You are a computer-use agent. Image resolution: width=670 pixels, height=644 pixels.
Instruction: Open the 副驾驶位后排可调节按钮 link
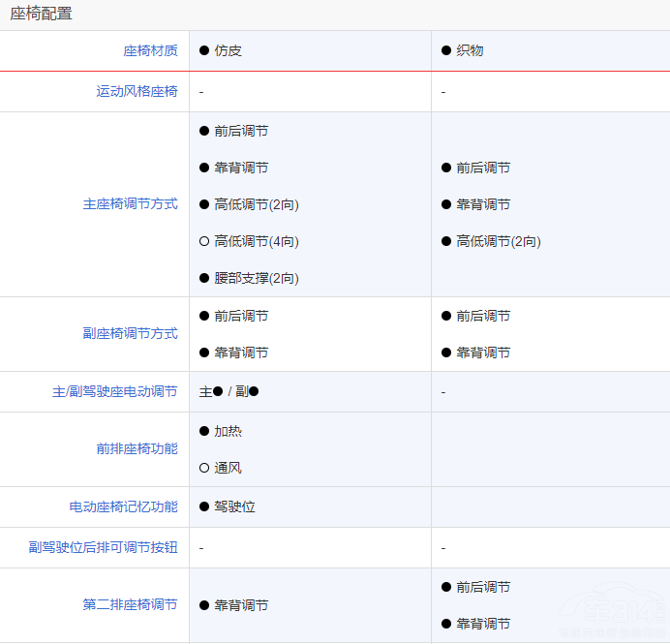[103, 547]
